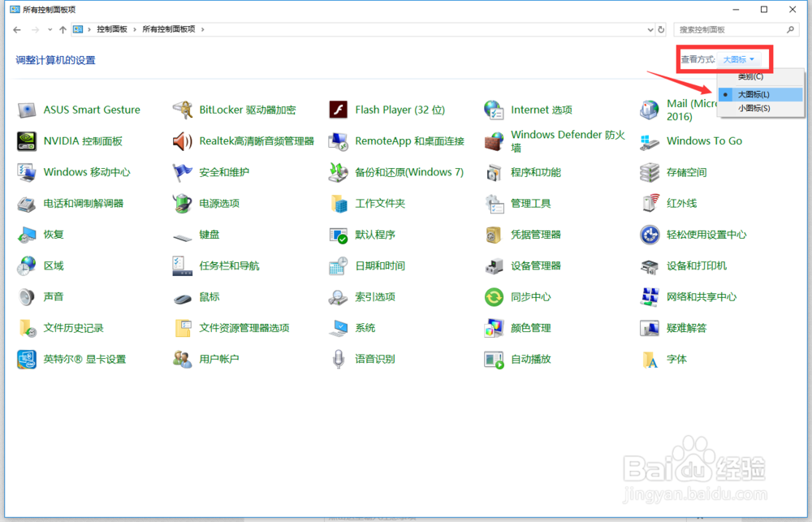Open Flash Player (32 位) settings
This screenshot has width=812, height=522.
click(x=398, y=109)
